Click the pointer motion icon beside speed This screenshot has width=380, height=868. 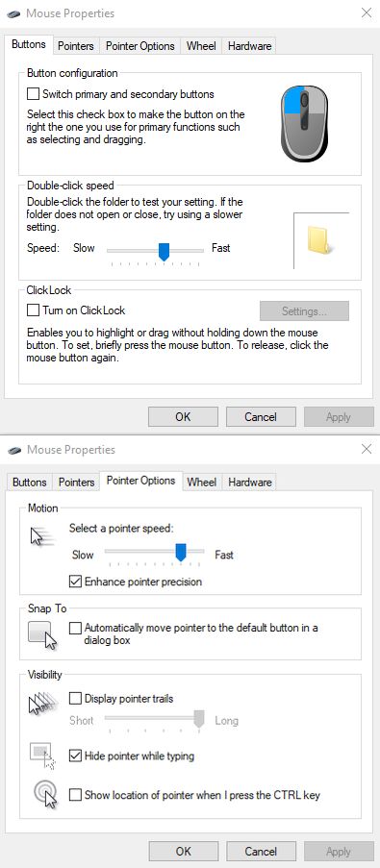pos(42,535)
